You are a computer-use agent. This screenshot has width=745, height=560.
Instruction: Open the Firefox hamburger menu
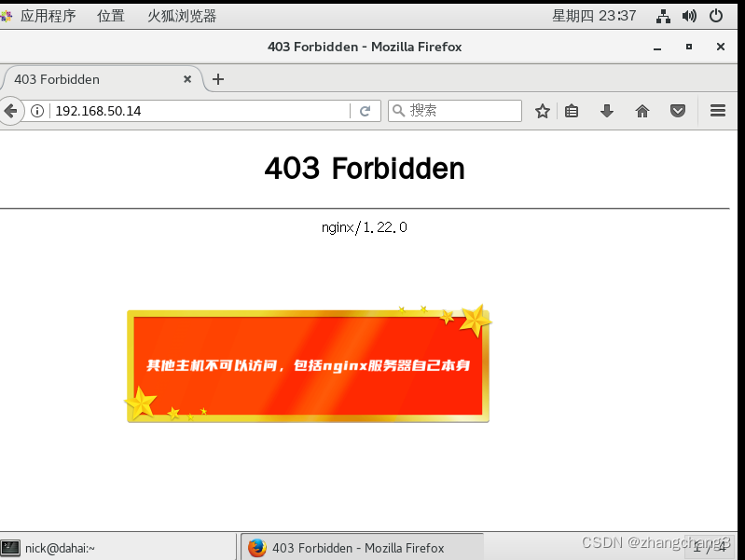pyautogui.click(x=718, y=111)
